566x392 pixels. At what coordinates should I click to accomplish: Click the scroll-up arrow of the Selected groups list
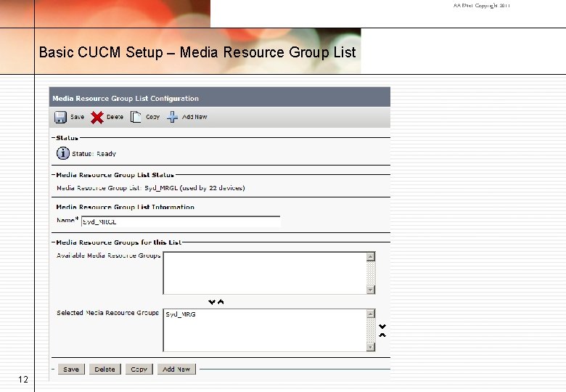(x=371, y=314)
